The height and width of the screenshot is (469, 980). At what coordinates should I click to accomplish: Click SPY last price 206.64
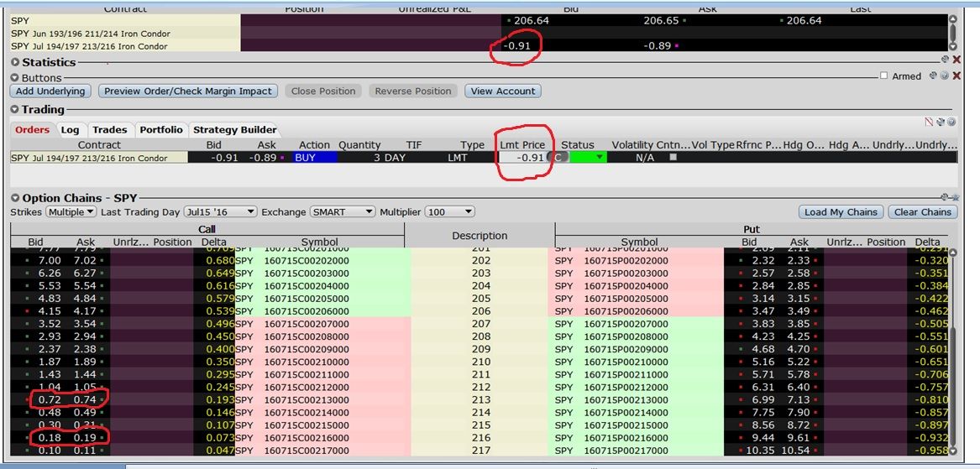(x=804, y=21)
